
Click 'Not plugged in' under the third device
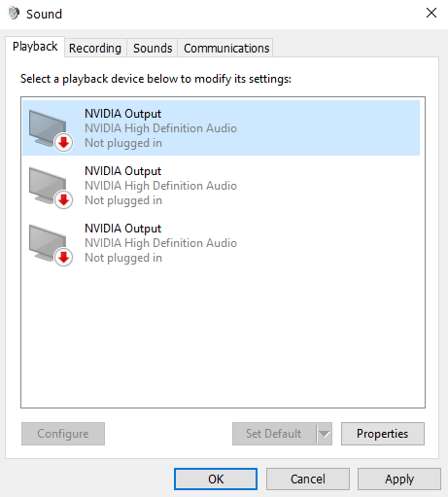[123, 258]
